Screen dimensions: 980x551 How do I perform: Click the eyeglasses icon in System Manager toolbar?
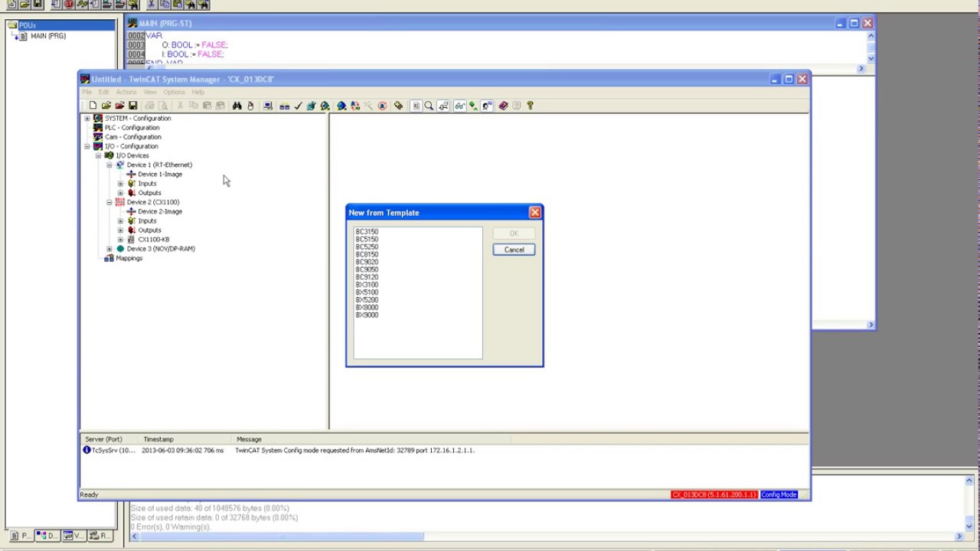point(459,106)
